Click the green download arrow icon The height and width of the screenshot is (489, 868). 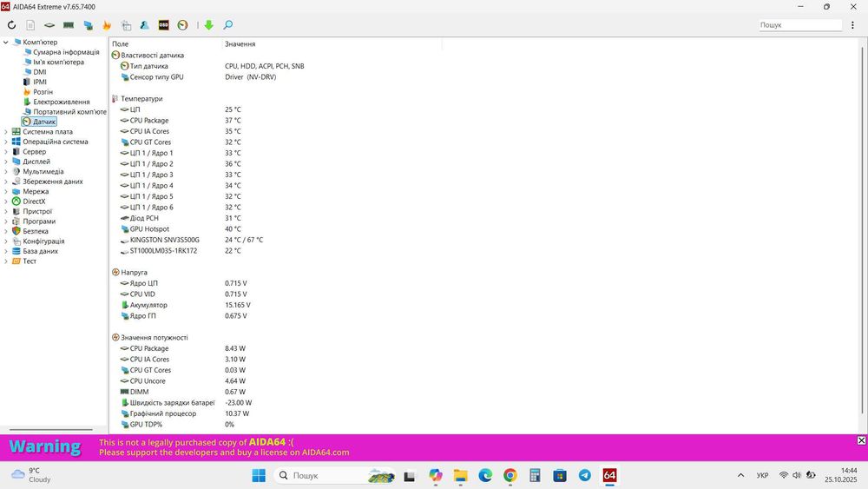(x=208, y=25)
